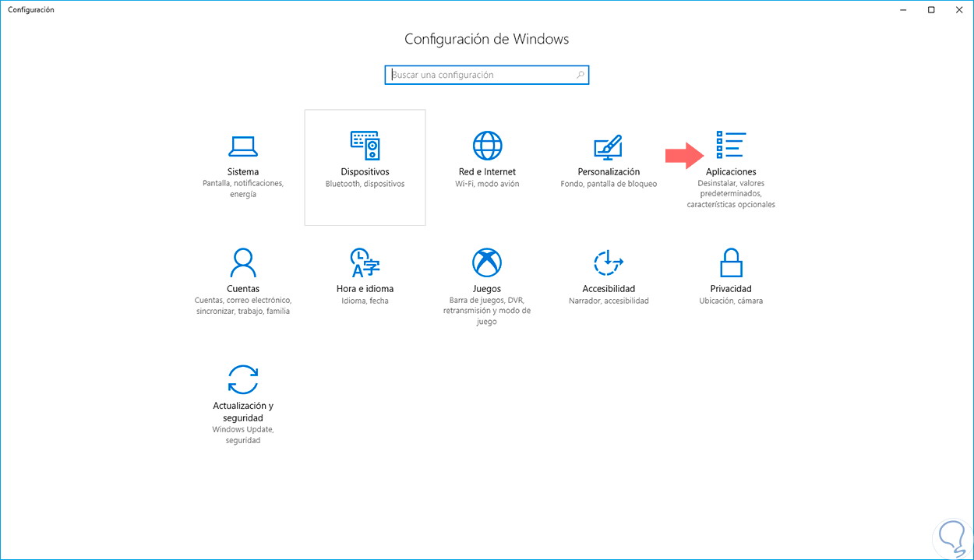
Task: Open the Hora e idioma clock icon
Action: tap(365, 262)
